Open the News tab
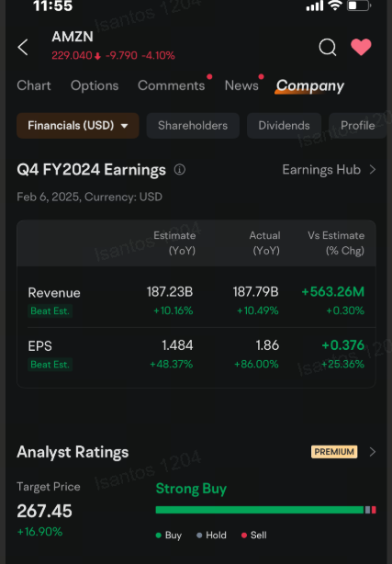392x564 pixels. (241, 85)
